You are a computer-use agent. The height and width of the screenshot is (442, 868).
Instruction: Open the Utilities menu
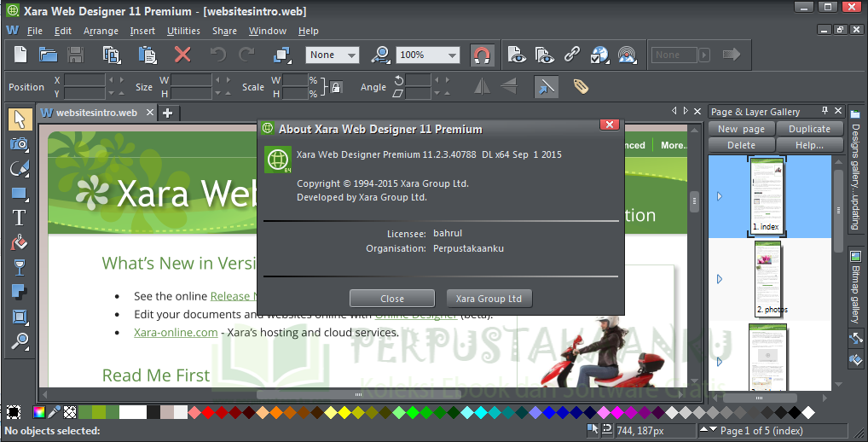click(183, 31)
